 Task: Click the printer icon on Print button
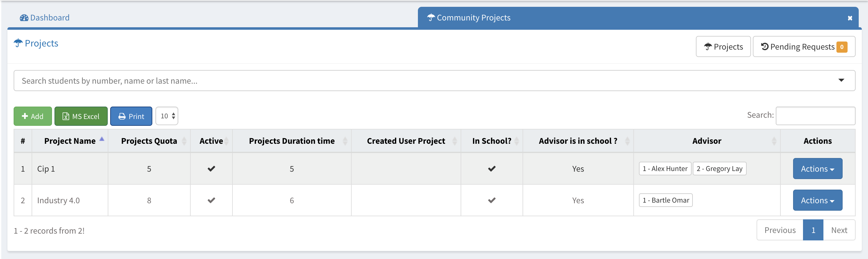tap(122, 116)
